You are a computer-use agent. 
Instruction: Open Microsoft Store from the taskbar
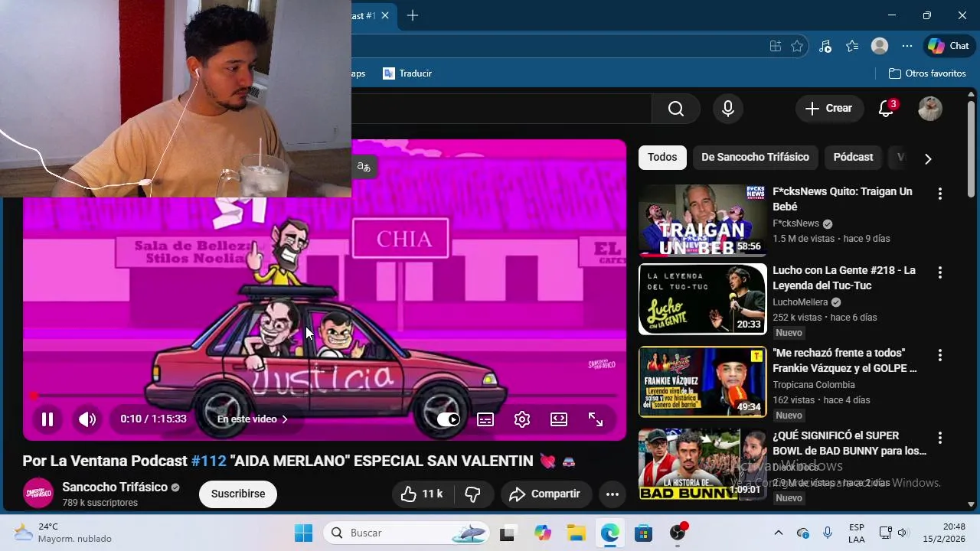(x=643, y=533)
